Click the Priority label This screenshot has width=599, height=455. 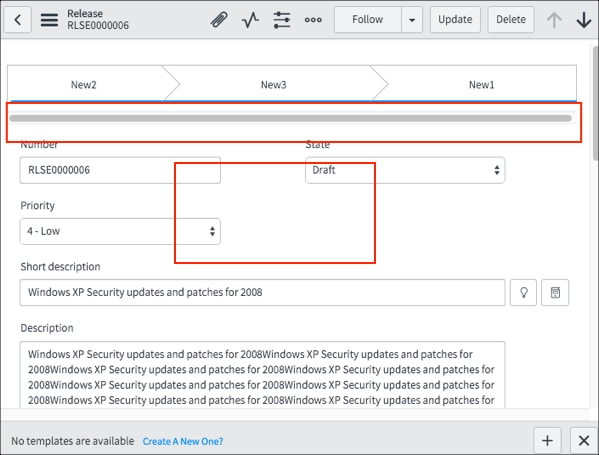[37, 206]
